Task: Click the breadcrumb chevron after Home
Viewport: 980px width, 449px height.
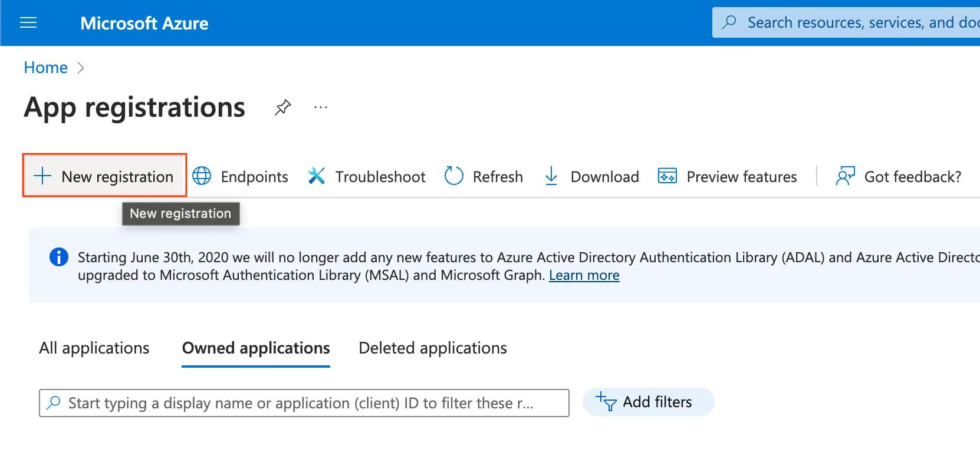Action: 81,68
